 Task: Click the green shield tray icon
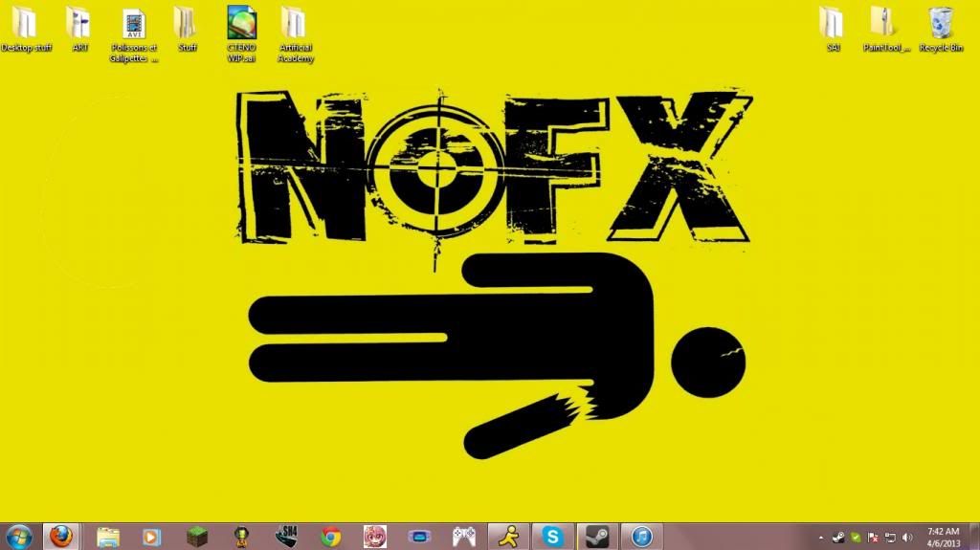[857, 538]
